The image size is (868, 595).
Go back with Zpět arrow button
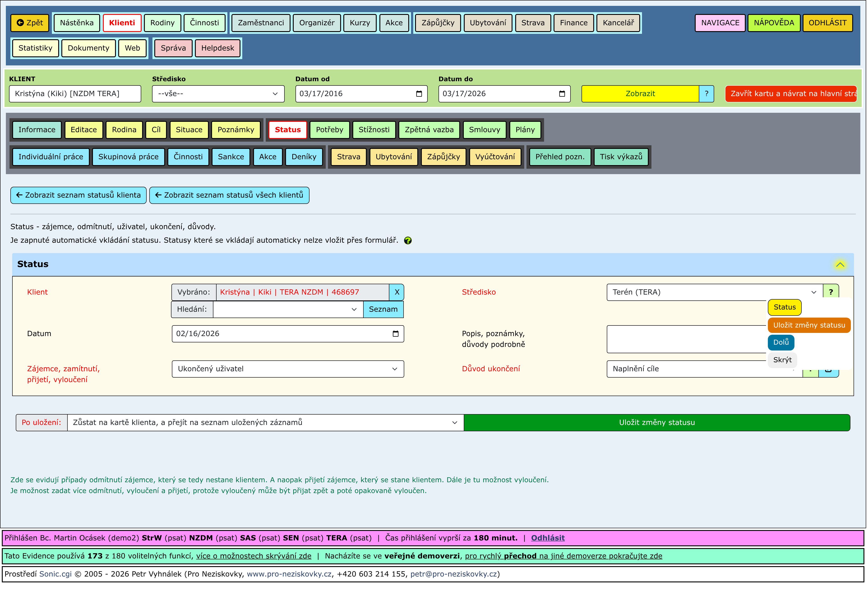coord(30,23)
